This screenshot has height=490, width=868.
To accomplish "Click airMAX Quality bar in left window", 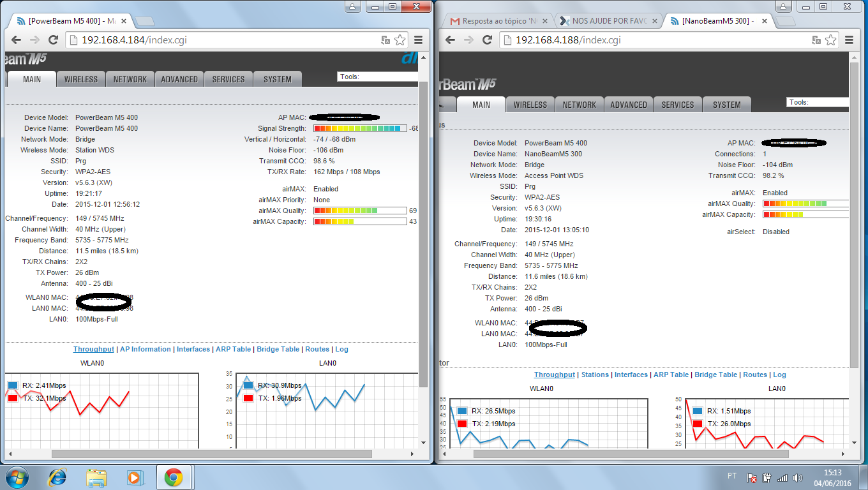I will (x=361, y=211).
